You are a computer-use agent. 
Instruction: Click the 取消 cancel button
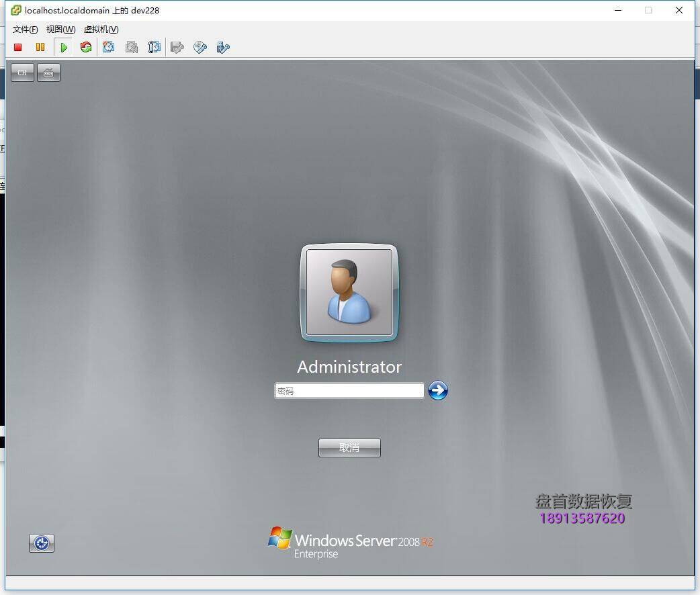[x=349, y=448]
